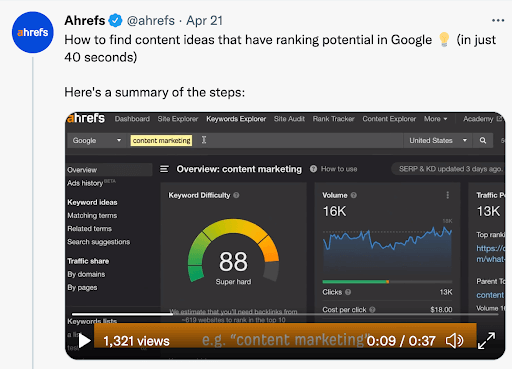This screenshot has height=369, width=512.
Task: Open the @ahrefs handle link
Action: coord(151,21)
